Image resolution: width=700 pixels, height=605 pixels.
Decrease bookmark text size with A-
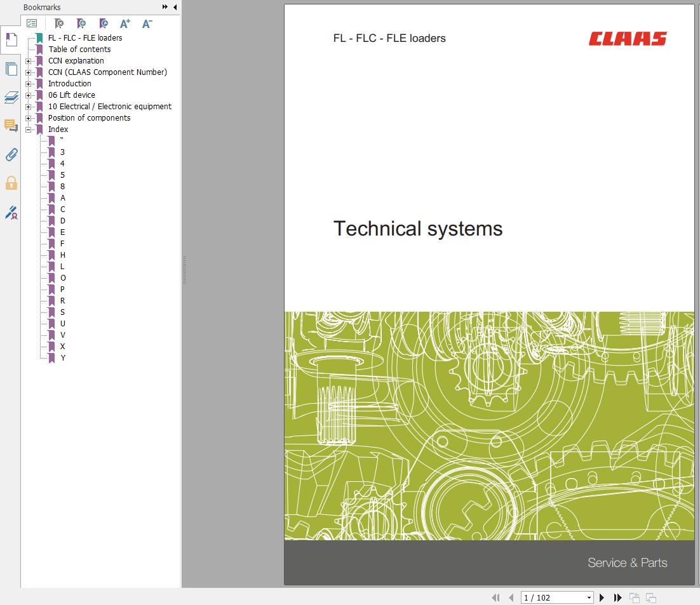(147, 23)
